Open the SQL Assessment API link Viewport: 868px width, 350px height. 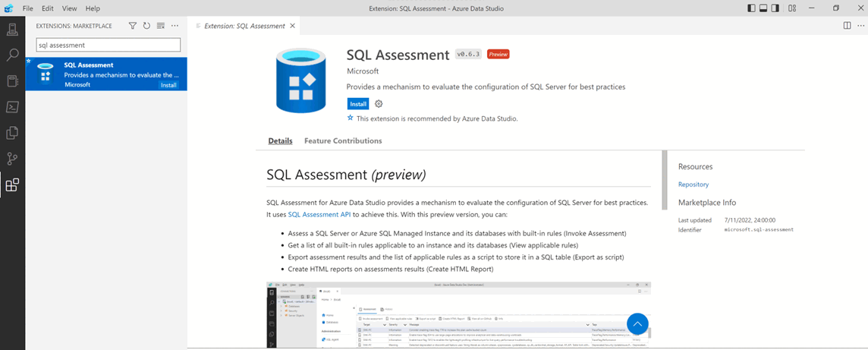[x=319, y=215]
